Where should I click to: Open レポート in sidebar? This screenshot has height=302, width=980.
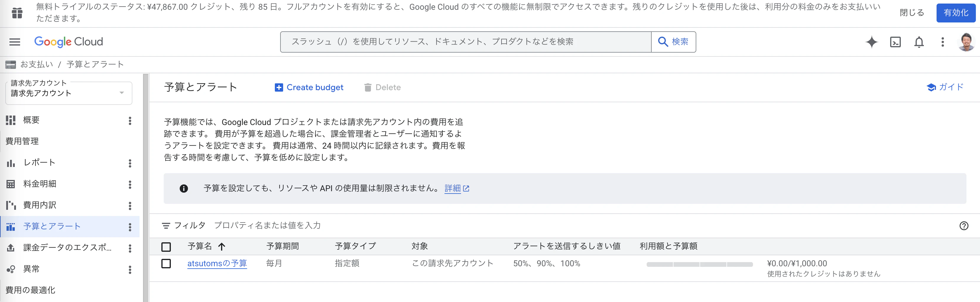[x=39, y=163]
